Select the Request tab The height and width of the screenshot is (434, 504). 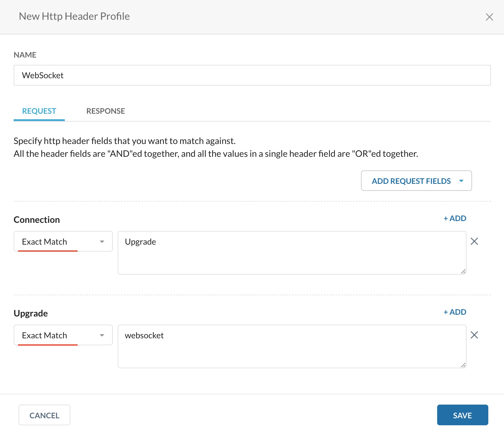[x=39, y=111]
